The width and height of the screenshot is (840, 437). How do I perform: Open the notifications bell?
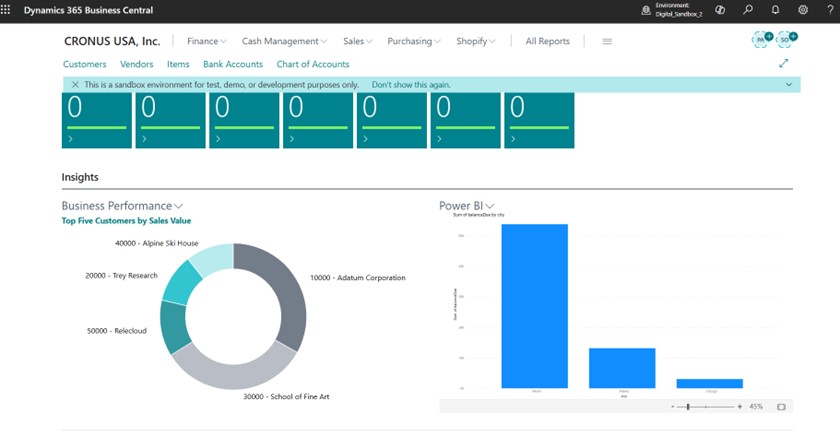775,10
